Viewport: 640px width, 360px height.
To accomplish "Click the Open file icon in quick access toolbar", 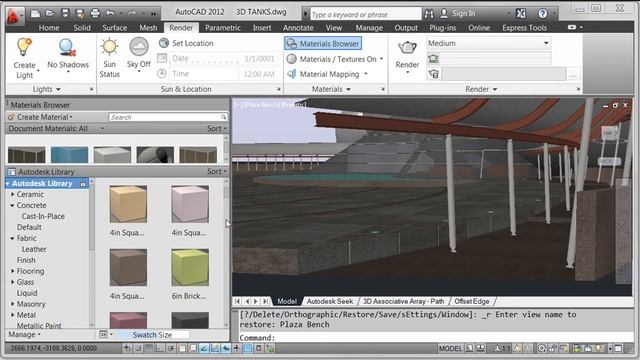I will pyautogui.click(x=50, y=13).
